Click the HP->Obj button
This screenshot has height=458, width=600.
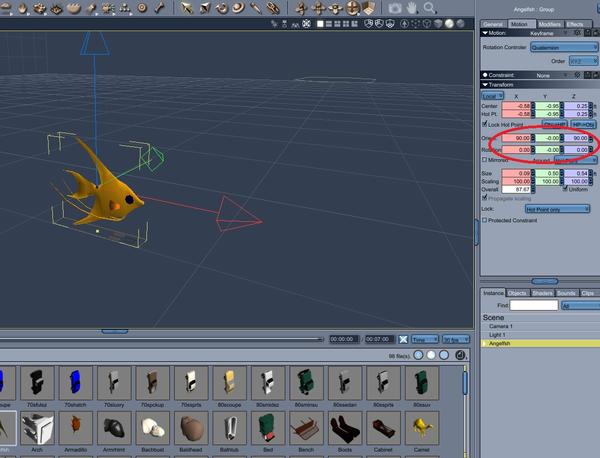583,124
